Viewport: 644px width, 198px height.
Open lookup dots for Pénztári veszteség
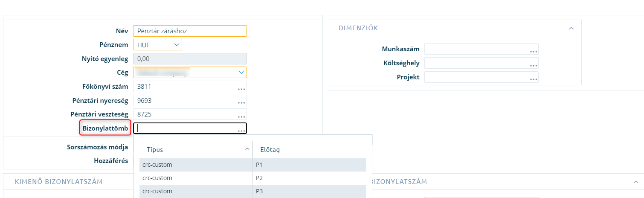click(x=241, y=116)
